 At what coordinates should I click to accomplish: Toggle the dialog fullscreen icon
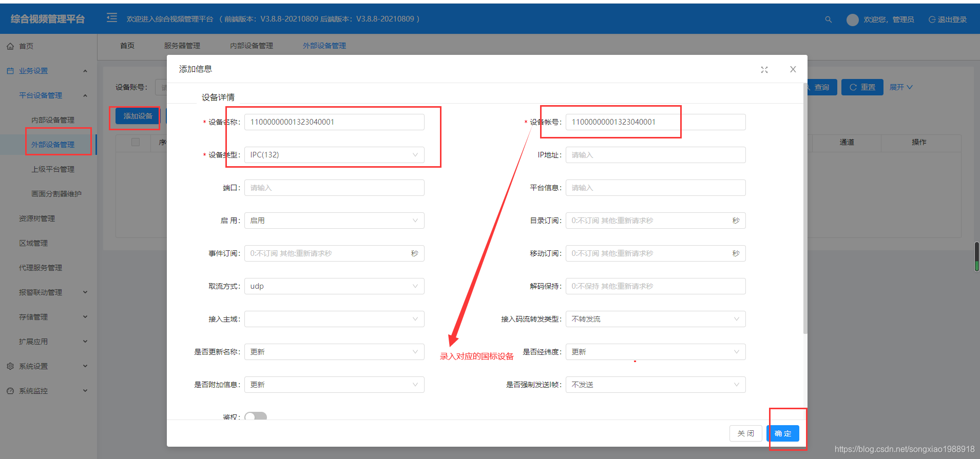(764, 70)
